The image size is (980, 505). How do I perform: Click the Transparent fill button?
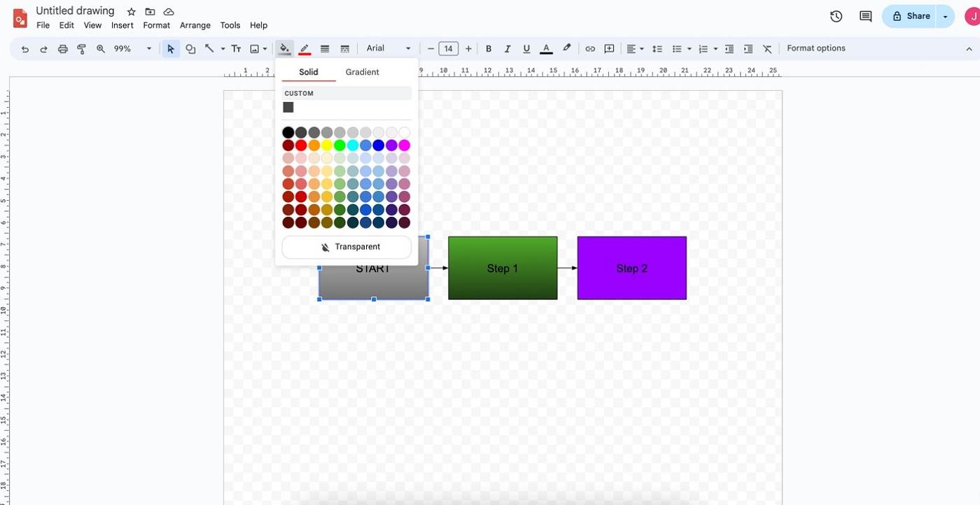click(346, 247)
